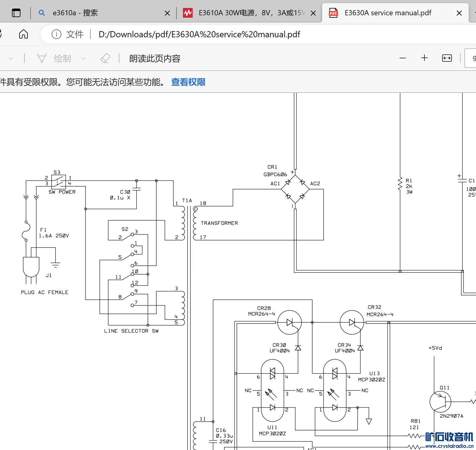View site information icon in address bar

pos(56,34)
